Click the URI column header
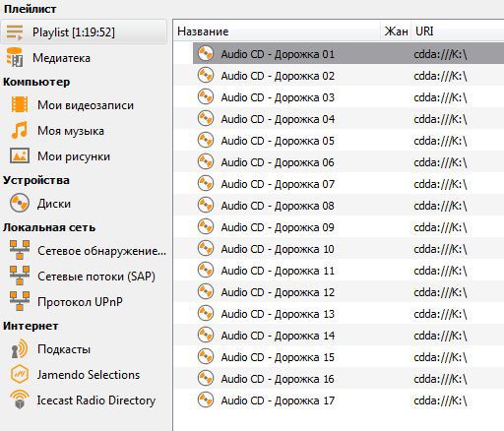504x431 pixels. coord(458,31)
